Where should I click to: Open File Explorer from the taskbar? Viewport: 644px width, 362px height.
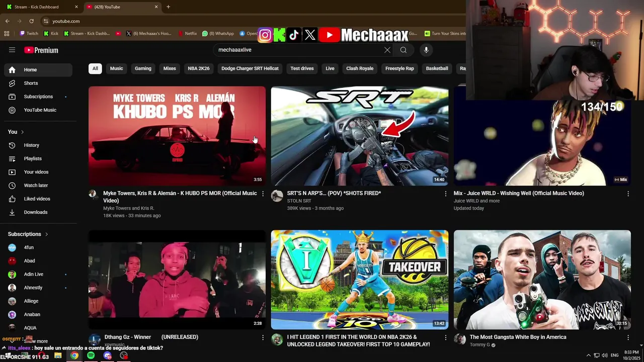(x=58, y=355)
